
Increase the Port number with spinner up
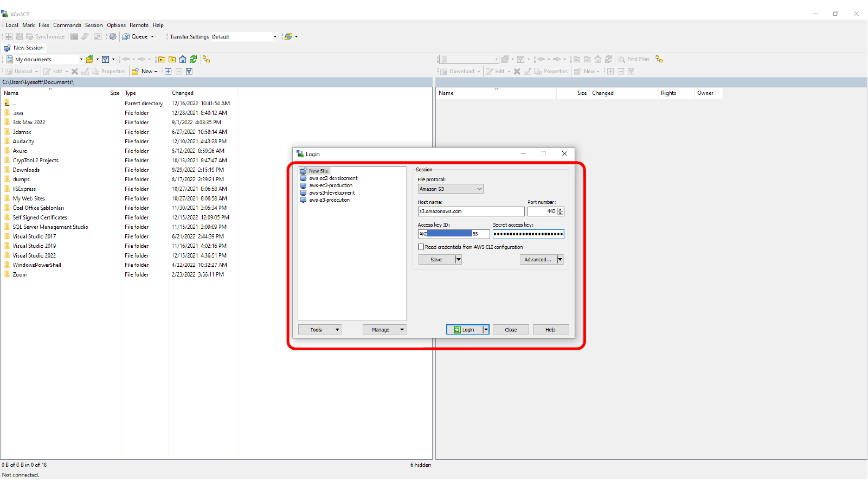pos(561,209)
